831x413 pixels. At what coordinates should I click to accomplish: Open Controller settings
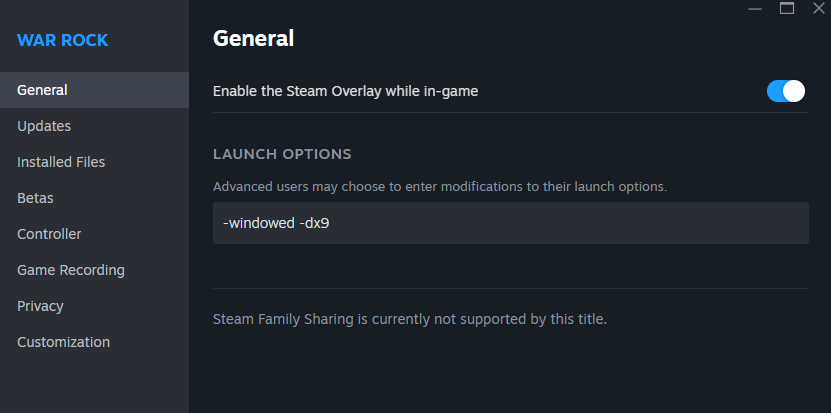(49, 234)
